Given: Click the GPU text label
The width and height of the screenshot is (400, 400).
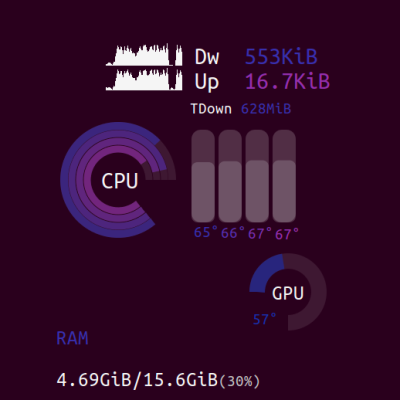Looking at the screenshot, I should (288, 293).
